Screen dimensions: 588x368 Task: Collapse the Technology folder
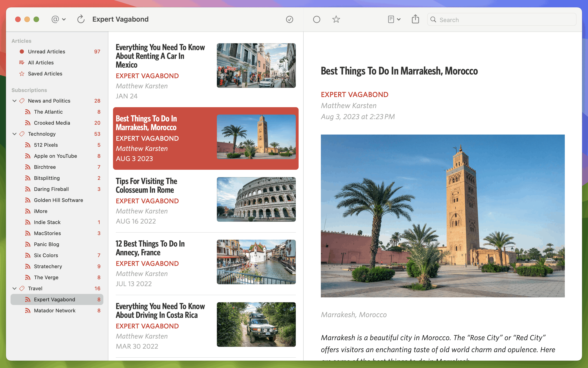(x=14, y=134)
